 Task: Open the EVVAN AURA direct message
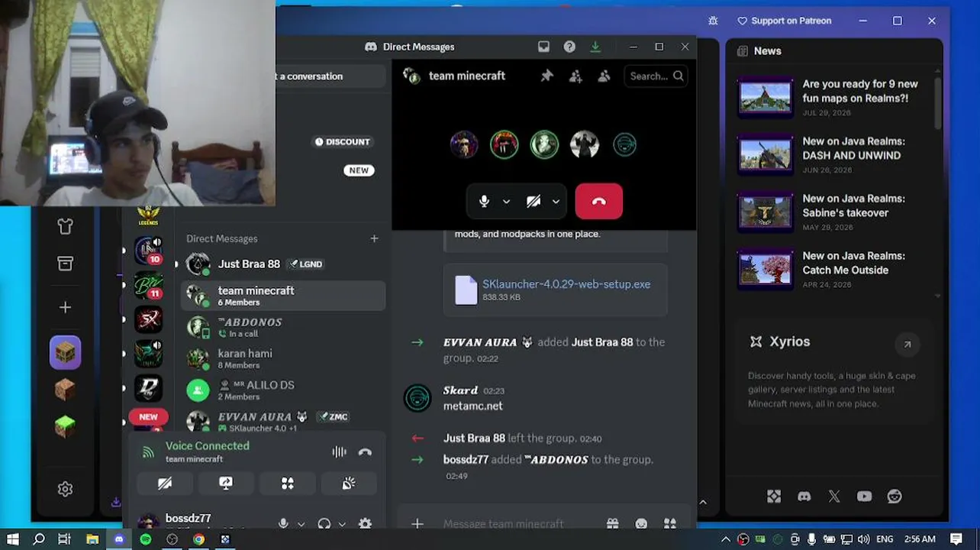click(x=283, y=421)
